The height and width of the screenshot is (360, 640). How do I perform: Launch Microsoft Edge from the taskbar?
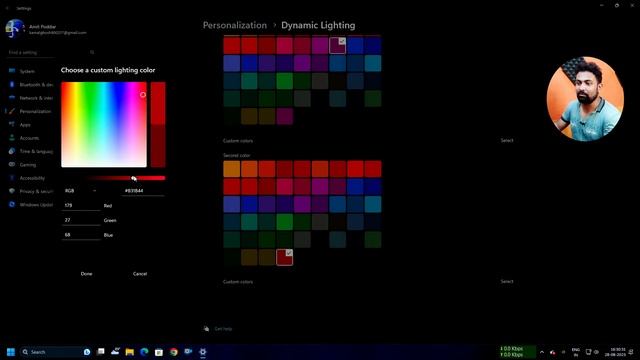click(x=144, y=352)
